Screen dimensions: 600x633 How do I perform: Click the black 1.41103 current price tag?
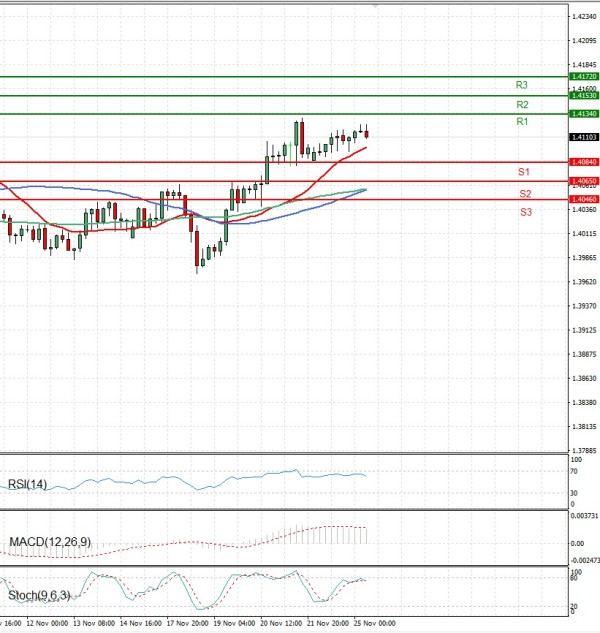coord(583,137)
